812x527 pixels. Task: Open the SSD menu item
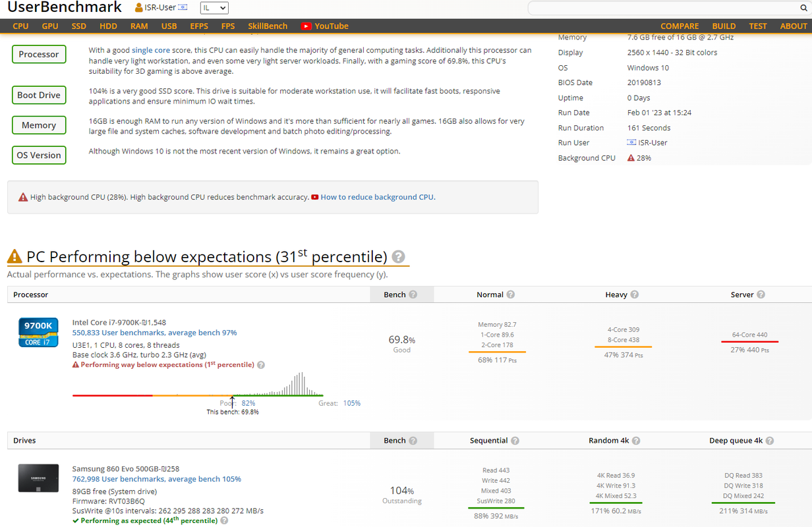coord(78,26)
